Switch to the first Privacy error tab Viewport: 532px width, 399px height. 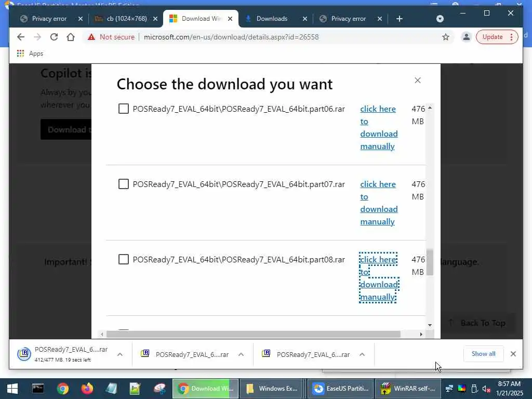click(x=49, y=19)
